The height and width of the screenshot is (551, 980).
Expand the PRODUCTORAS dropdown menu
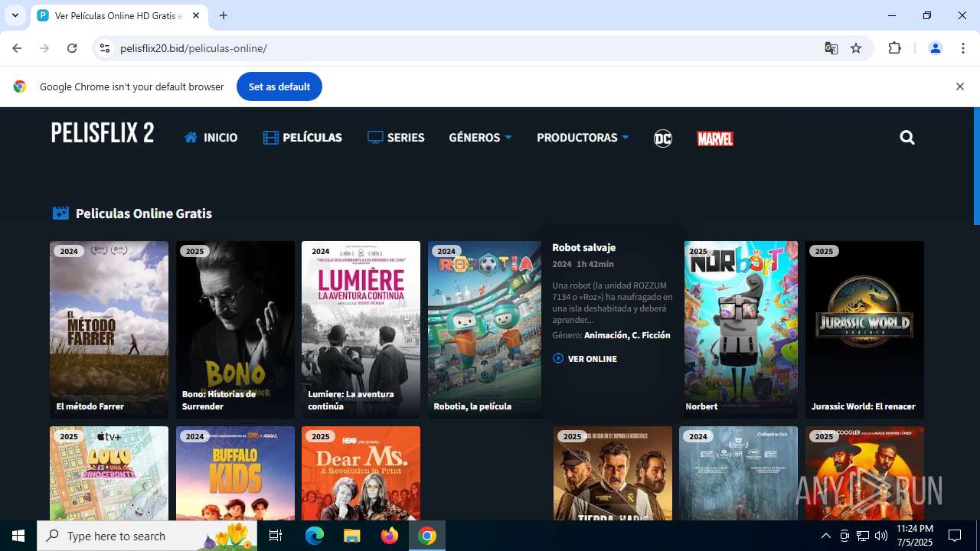(x=583, y=138)
